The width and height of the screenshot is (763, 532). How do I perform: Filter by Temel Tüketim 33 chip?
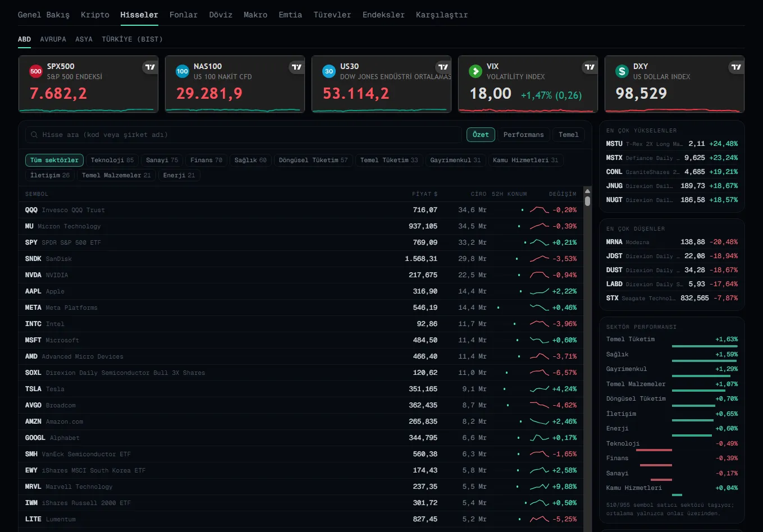click(389, 160)
